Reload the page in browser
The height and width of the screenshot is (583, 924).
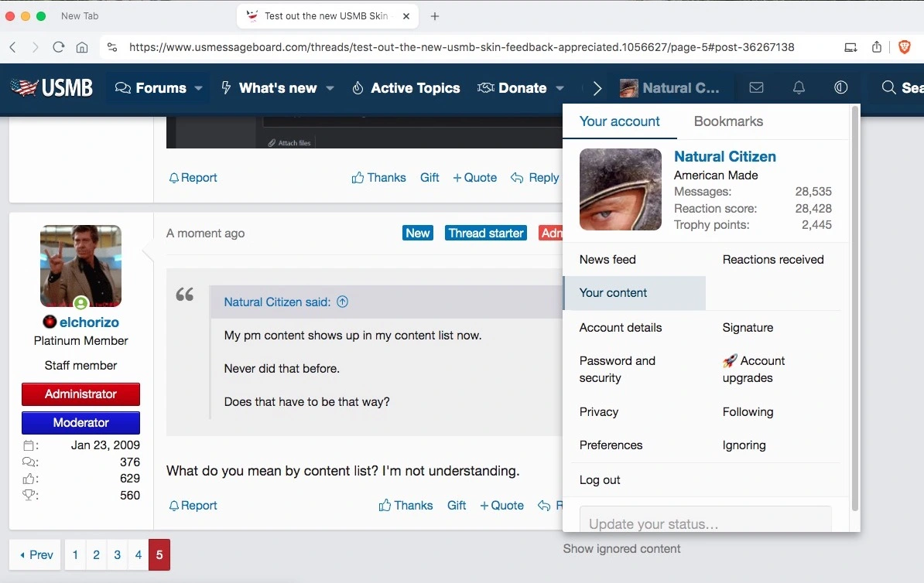click(58, 47)
